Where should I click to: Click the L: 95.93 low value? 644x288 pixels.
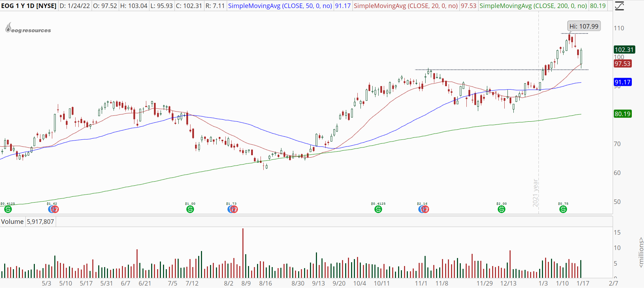[x=162, y=6]
